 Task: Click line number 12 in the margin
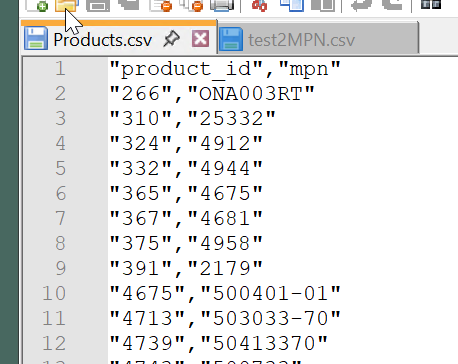pos(54,343)
